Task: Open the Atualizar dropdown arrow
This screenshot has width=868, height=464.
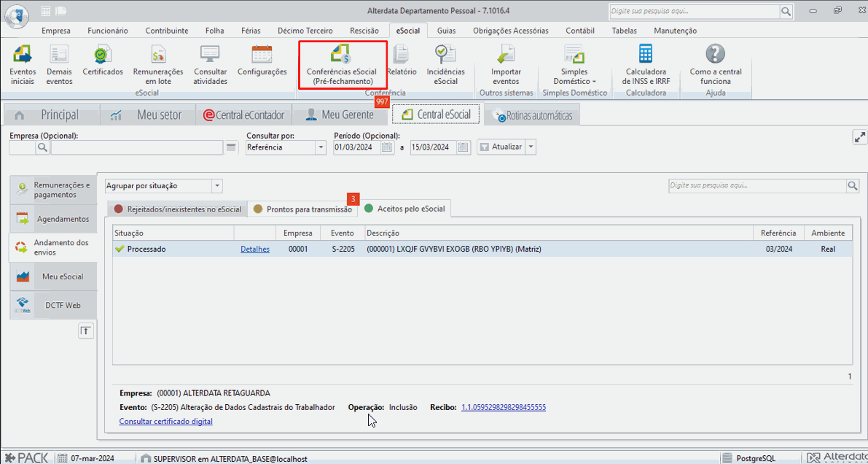Action: tap(531, 147)
